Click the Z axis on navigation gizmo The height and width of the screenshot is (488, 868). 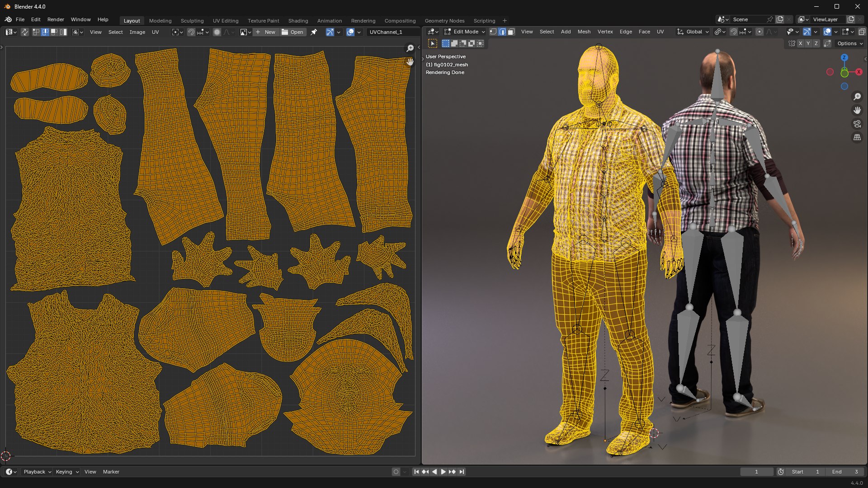point(844,57)
